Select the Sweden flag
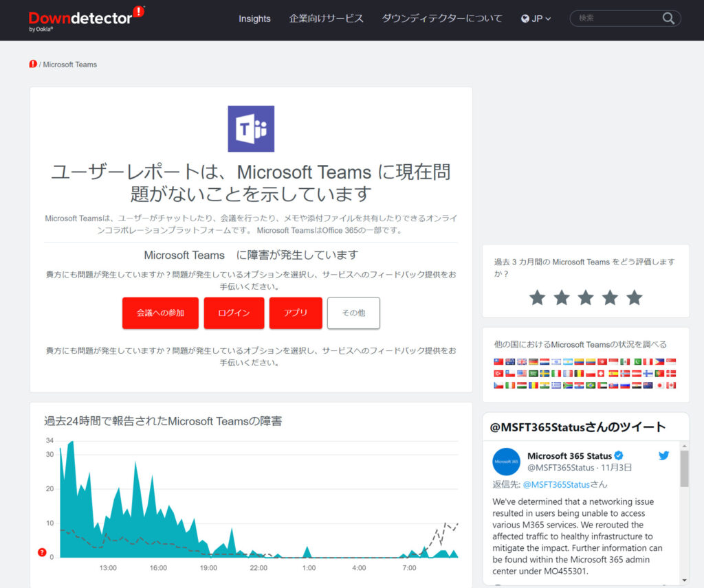The image size is (704, 588). tap(544, 374)
